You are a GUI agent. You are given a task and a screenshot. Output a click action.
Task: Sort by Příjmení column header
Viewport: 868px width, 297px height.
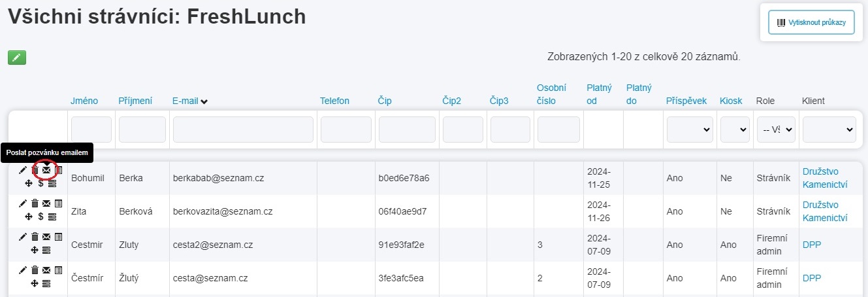click(135, 101)
